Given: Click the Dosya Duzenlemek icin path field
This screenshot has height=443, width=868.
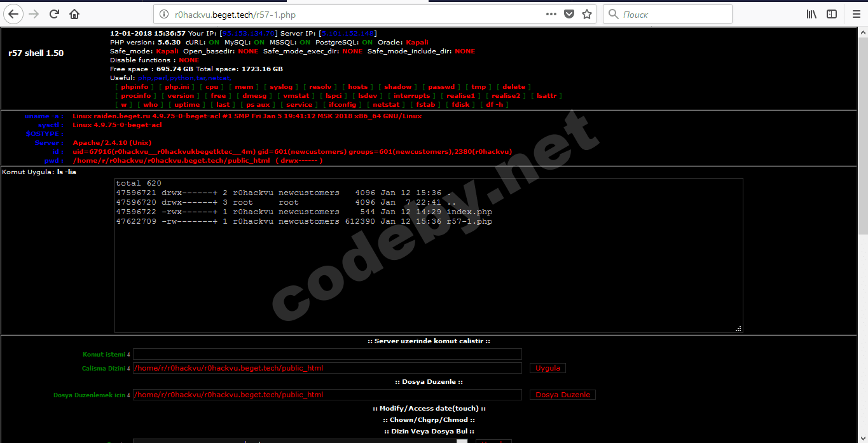Looking at the screenshot, I should click(327, 395).
